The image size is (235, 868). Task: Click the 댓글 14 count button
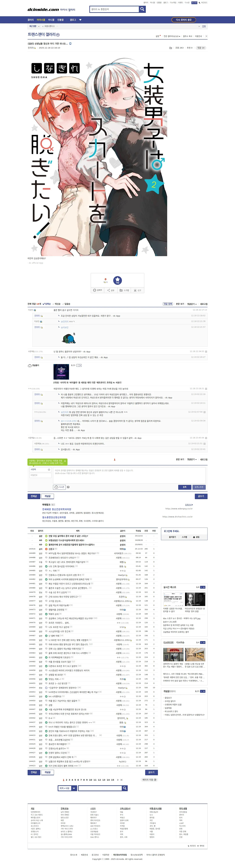tap(201, 48)
